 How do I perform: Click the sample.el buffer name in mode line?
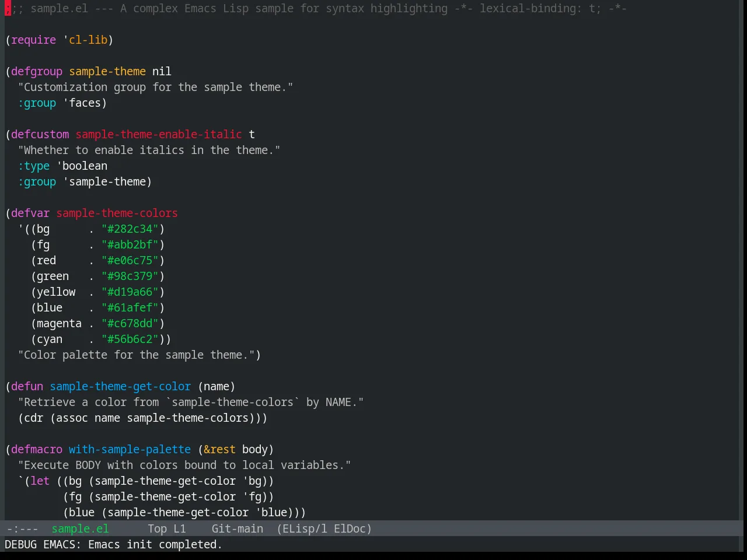click(x=80, y=528)
